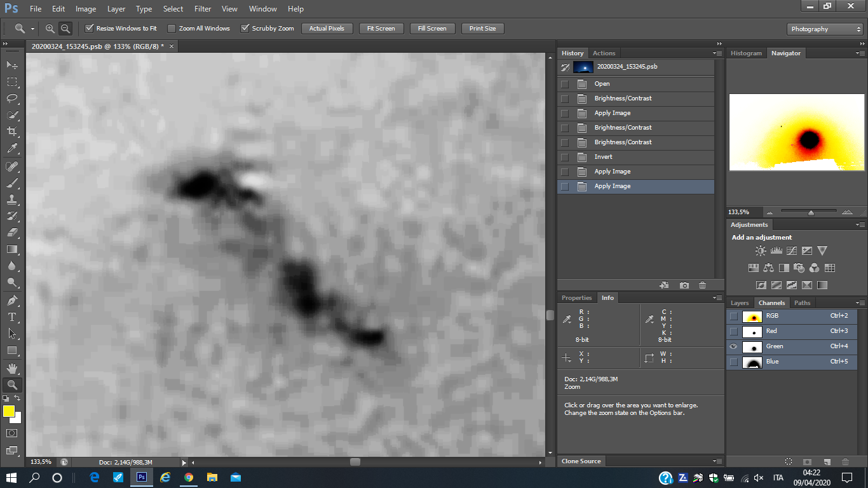Select the Clone Stamp tool
The height and width of the screenshot is (488, 868).
tap(12, 199)
